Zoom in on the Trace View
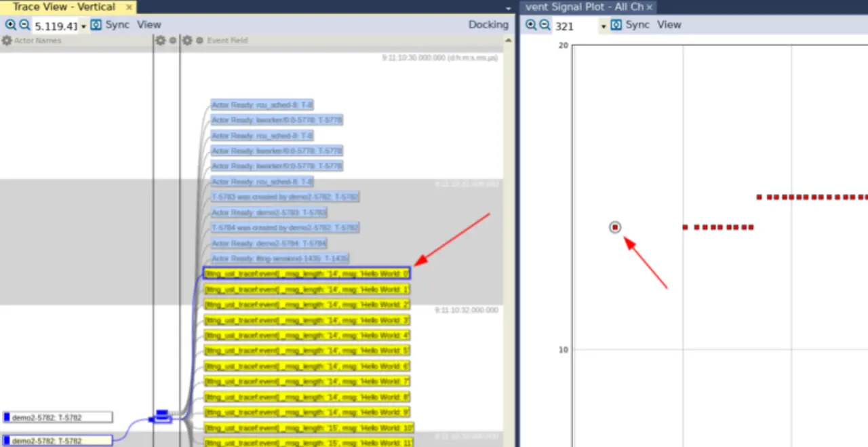Screen dimensions: 868x447 click(10, 25)
